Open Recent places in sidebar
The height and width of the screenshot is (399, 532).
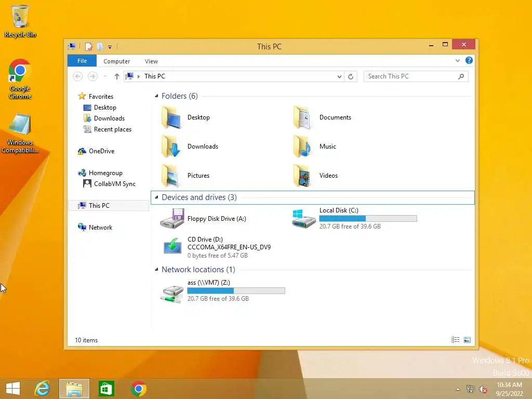(x=107, y=129)
